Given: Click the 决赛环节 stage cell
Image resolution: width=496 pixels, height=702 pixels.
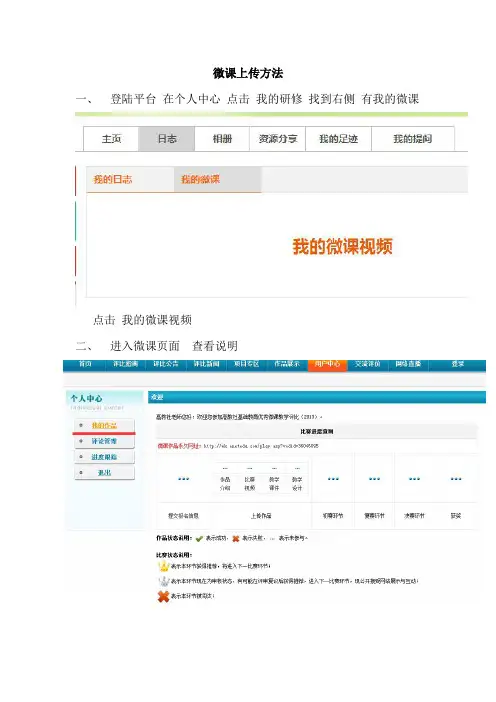Looking at the screenshot, I should pyautogui.click(x=415, y=516).
